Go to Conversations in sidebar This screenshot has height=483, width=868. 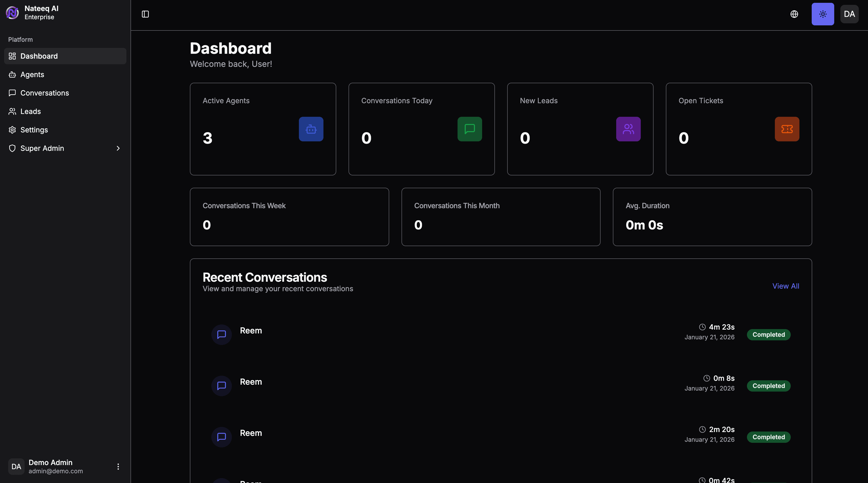45,93
